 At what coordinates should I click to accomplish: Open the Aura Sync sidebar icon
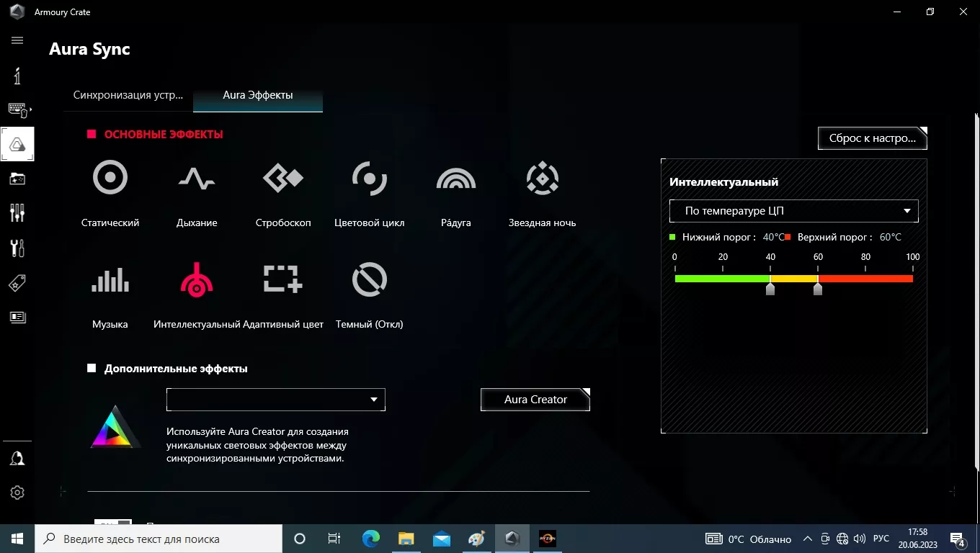pyautogui.click(x=17, y=144)
